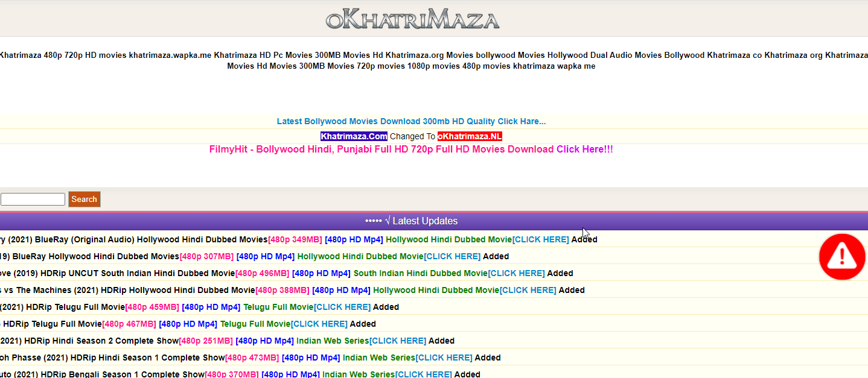
Task: Open the 480p 251MB Season 2 link
Action: [206, 341]
